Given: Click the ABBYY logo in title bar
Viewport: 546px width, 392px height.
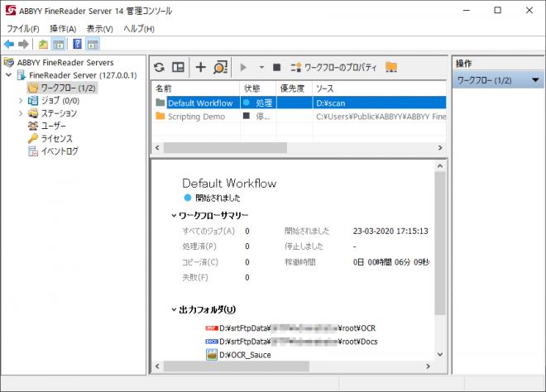Looking at the screenshot, I should pyautogui.click(x=11, y=10).
